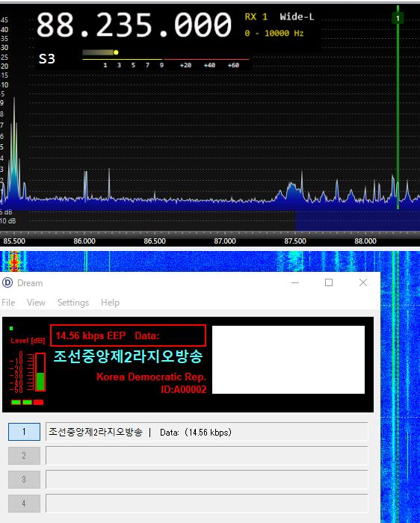Click the 88.235.000 frequency readout
420x523 pixels.
coord(134,25)
